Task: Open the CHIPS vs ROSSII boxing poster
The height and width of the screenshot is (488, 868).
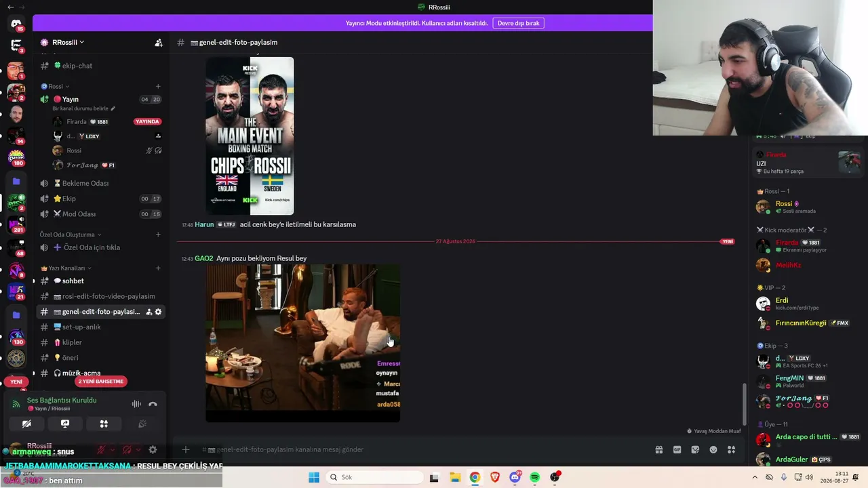Action: [x=250, y=136]
